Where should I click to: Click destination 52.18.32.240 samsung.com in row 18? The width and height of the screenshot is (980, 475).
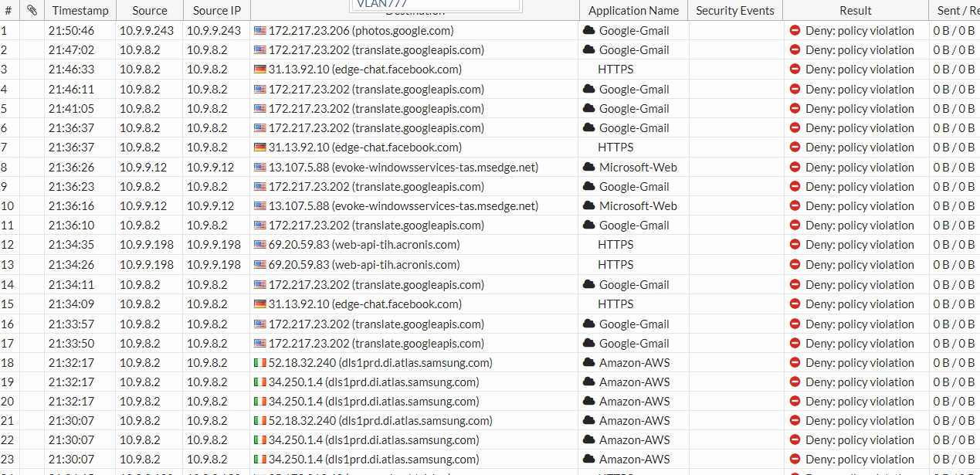coord(381,363)
